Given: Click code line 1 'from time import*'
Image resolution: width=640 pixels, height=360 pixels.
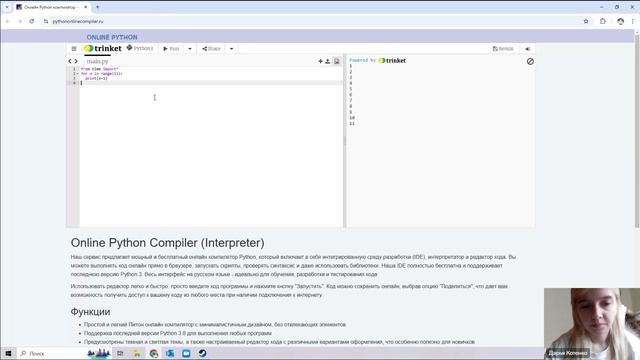Looking at the screenshot, I should tap(100, 69).
